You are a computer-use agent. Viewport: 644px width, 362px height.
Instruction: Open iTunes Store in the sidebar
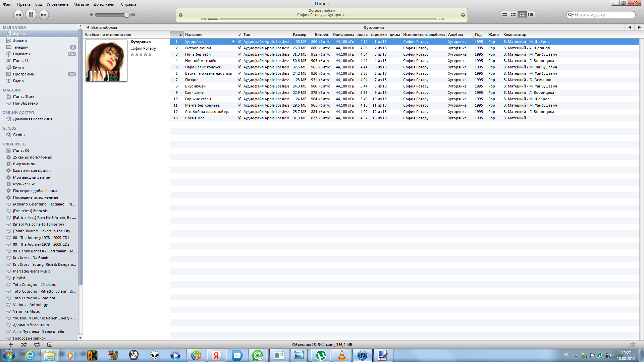point(23,97)
